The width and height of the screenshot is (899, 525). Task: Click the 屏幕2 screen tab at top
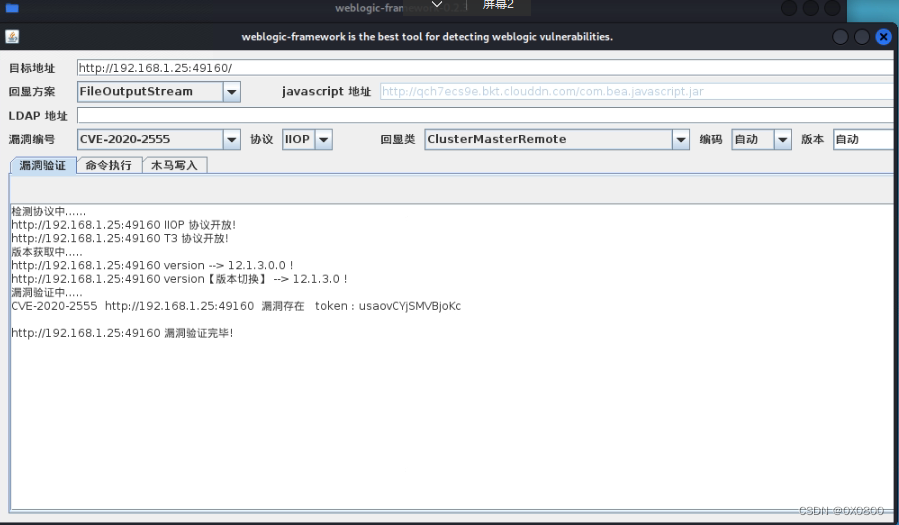point(498,5)
